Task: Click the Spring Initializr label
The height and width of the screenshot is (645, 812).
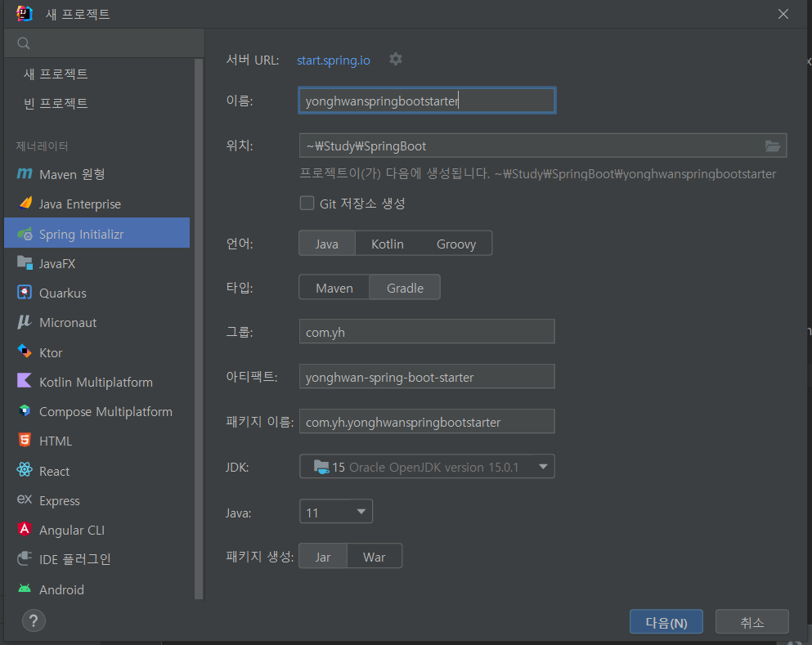Action: (81, 234)
